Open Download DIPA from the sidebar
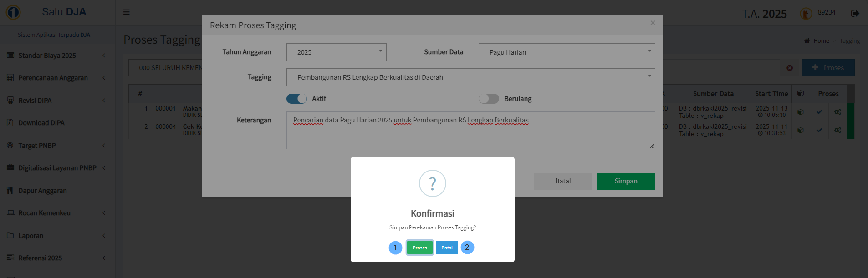 click(x=41, y=123)
